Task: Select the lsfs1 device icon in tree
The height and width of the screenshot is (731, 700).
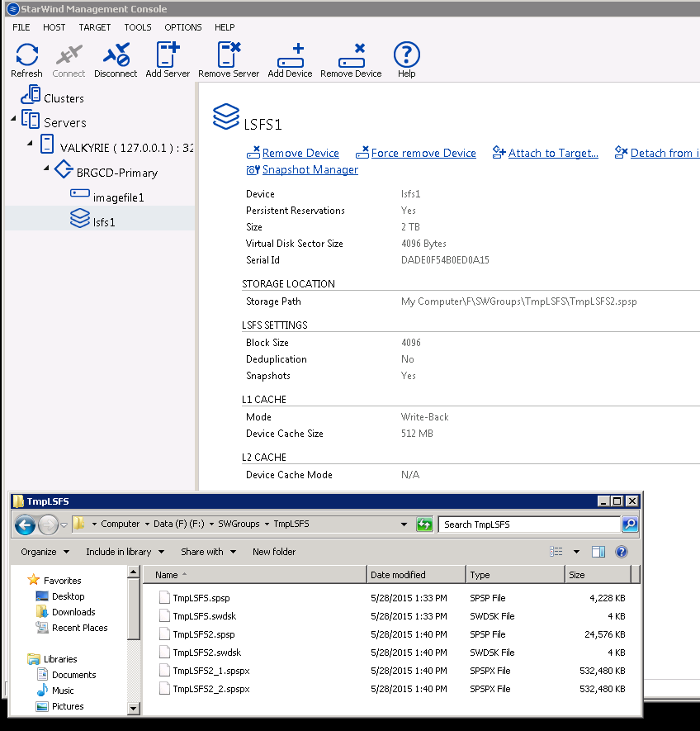Action: tap(80, 218)
